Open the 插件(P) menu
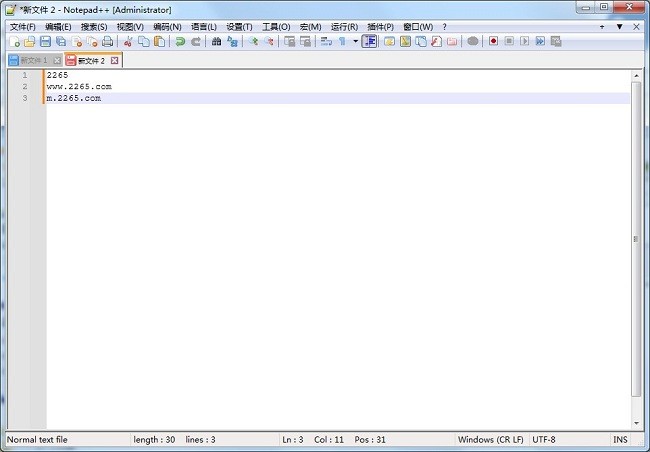Viewport: 650px width, 452px height. point(381,27)
